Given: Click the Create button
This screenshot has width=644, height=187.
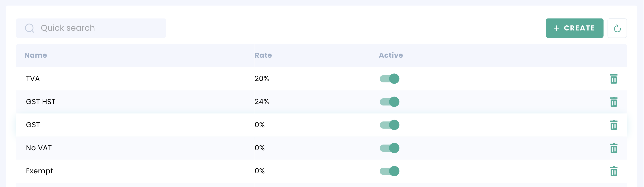Looking at the screenshot, I should pos(574,28).
